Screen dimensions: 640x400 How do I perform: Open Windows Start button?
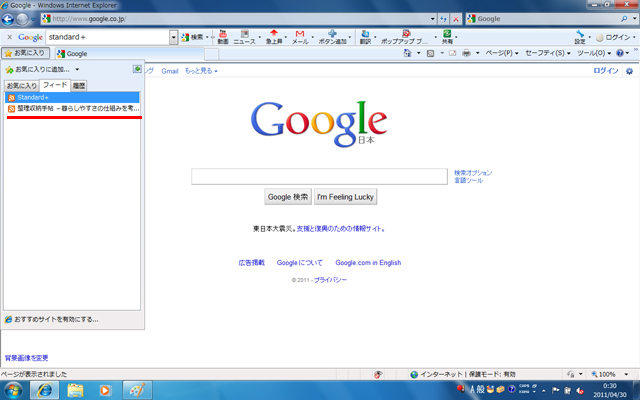pos(13,391)
